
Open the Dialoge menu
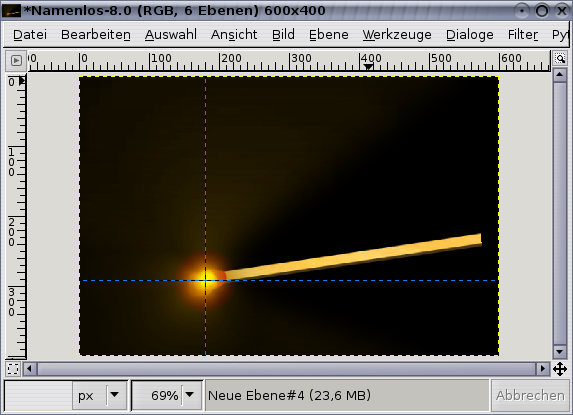(470, 35)
